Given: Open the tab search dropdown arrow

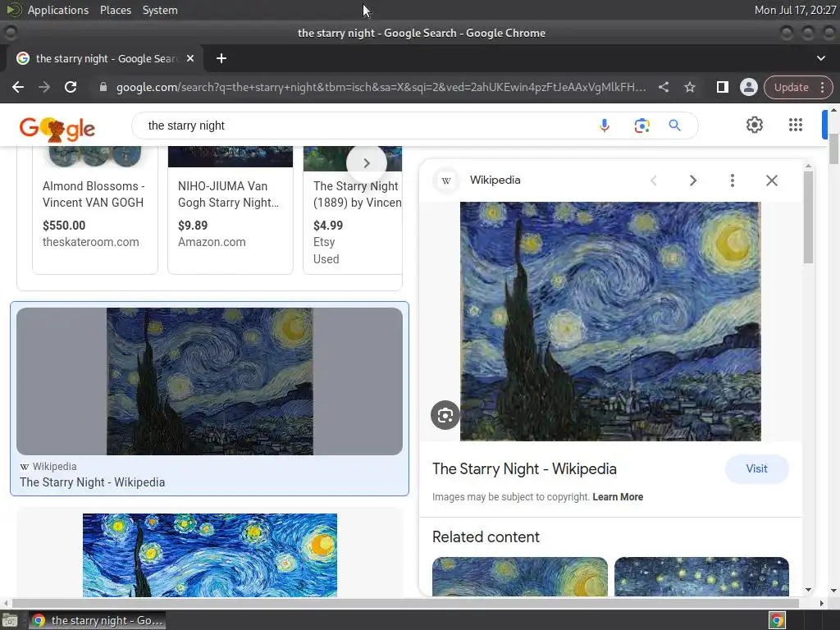Looking at the screenshot, I should (820, 58).
